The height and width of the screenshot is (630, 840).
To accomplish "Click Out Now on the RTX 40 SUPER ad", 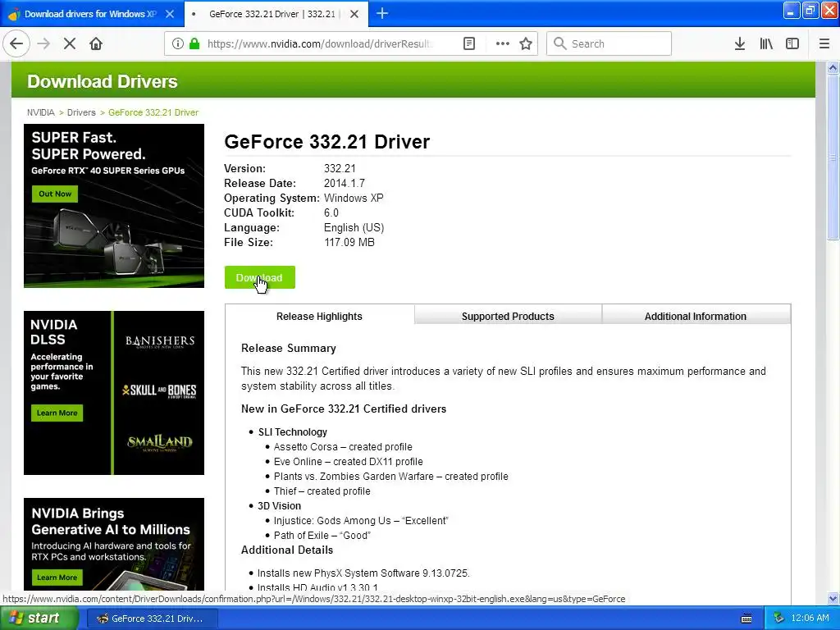I will click(55, 194).
